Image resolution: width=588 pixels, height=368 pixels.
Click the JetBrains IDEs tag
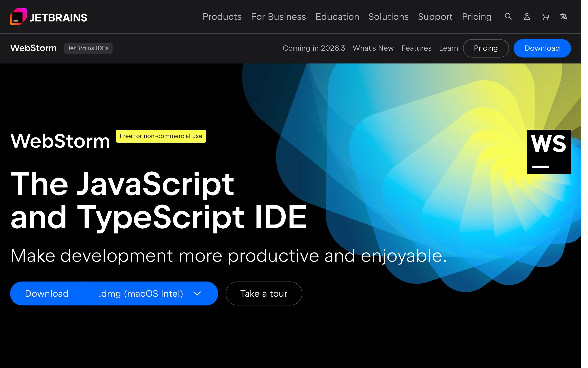coord(88,48)
